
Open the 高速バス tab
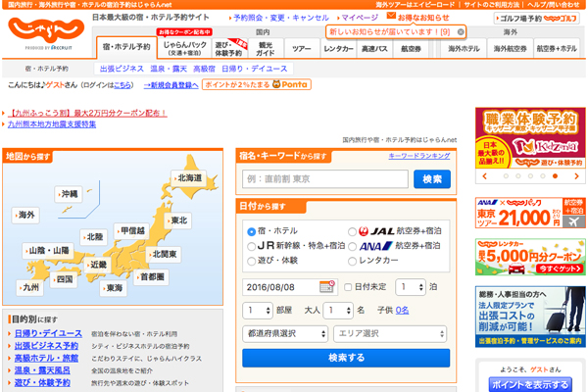[x=374, y=48]
